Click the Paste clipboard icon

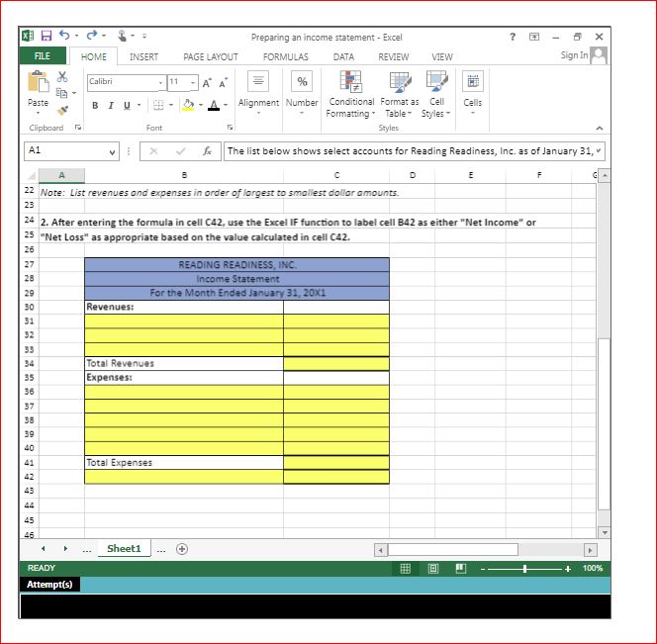pos(39,82)
